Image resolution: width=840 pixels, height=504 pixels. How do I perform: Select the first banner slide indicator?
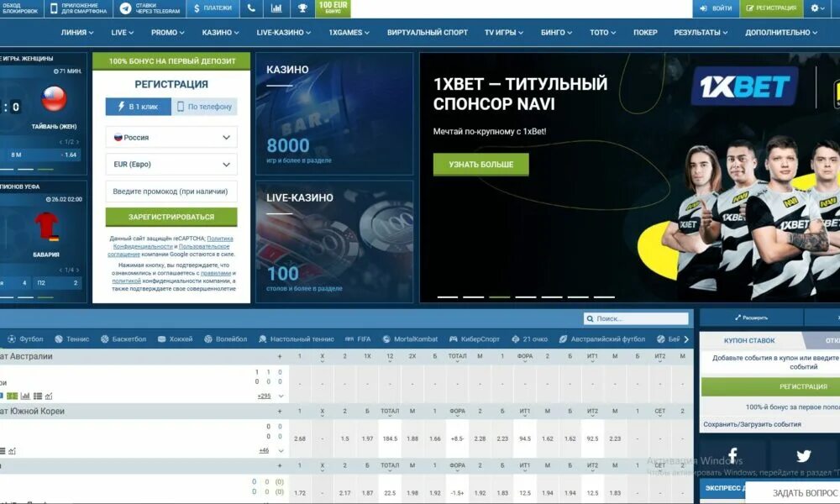pos(448,297)
